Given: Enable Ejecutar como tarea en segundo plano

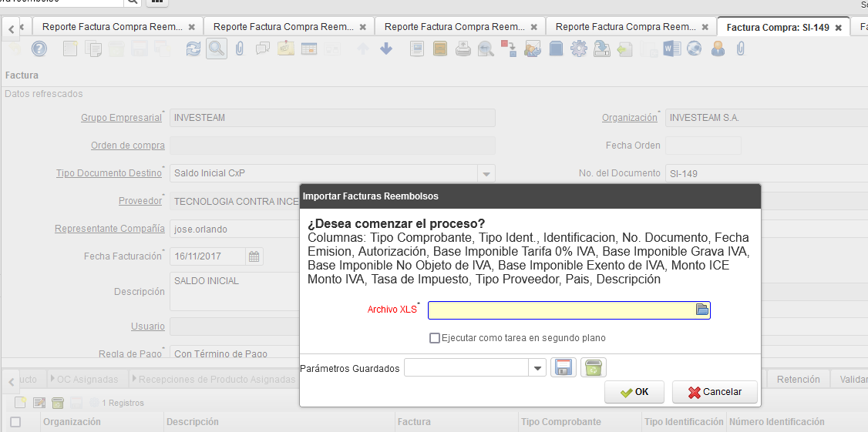Looking at the screenshot, I should (x=435, y=338).
